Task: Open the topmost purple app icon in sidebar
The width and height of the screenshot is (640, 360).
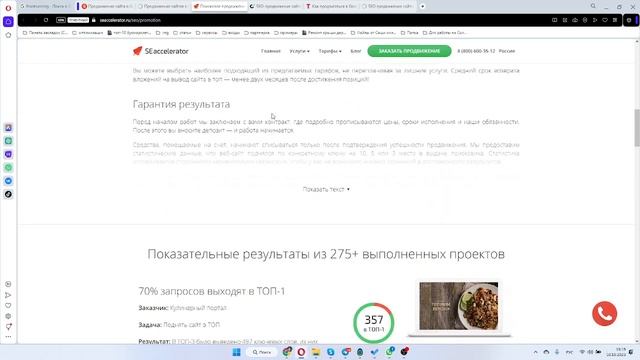Action: tap(8, 128)
